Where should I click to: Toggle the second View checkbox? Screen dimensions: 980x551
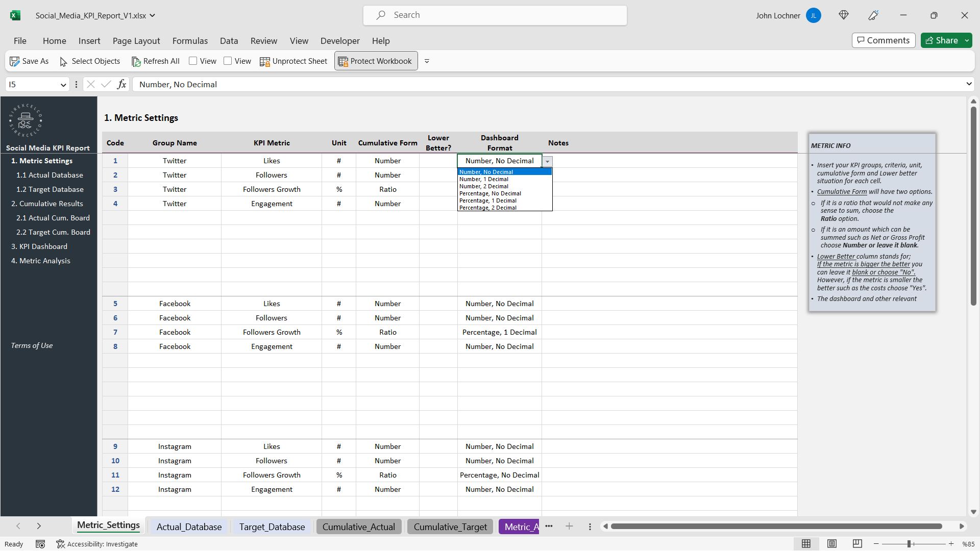(x=228, y=61)
